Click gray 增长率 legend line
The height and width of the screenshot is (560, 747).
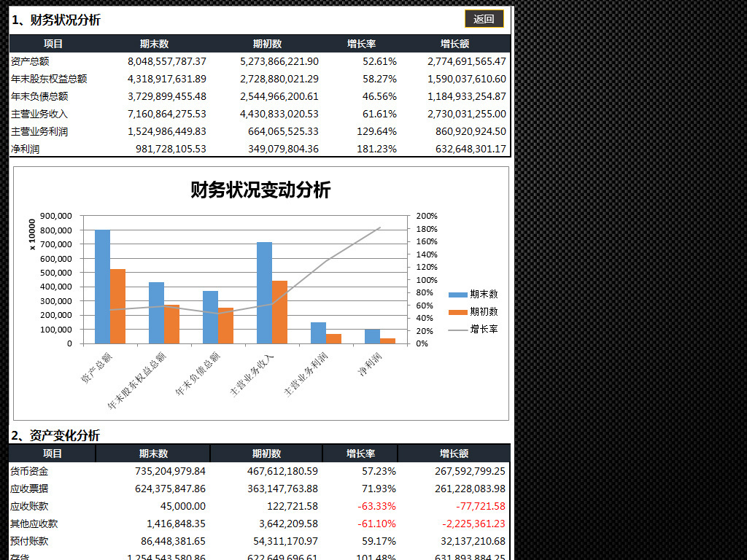(458, 330)
